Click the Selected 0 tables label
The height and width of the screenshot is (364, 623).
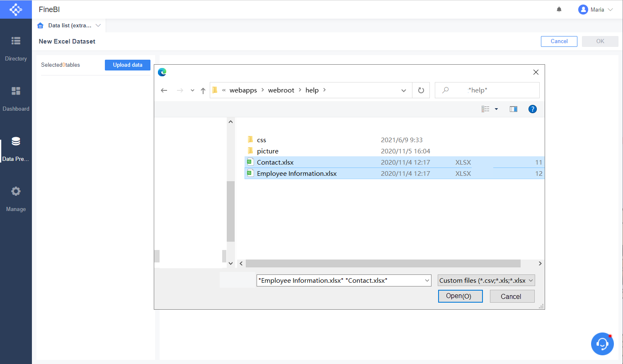(61, 65)
